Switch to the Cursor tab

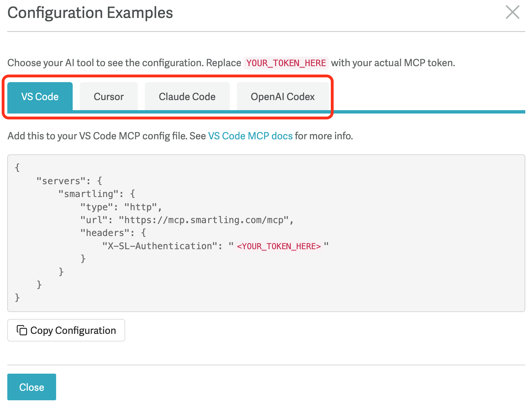[109, 96]
